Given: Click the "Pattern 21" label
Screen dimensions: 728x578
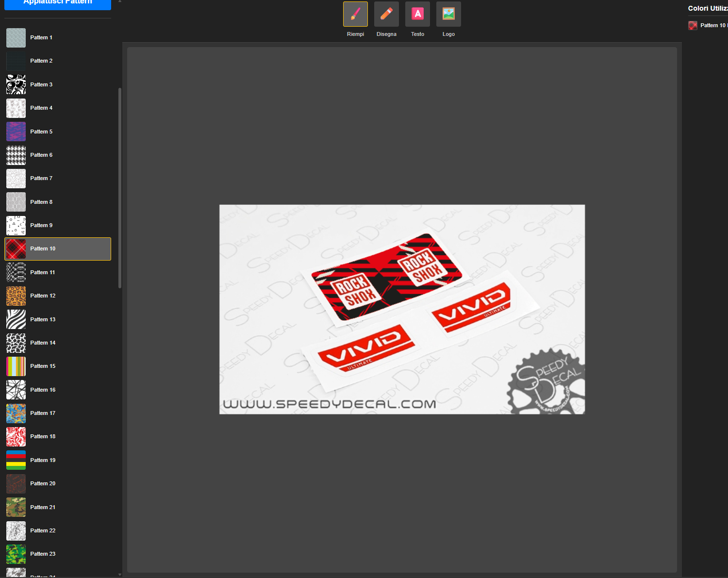Looking at the screenshot, I should click(43, 507).
